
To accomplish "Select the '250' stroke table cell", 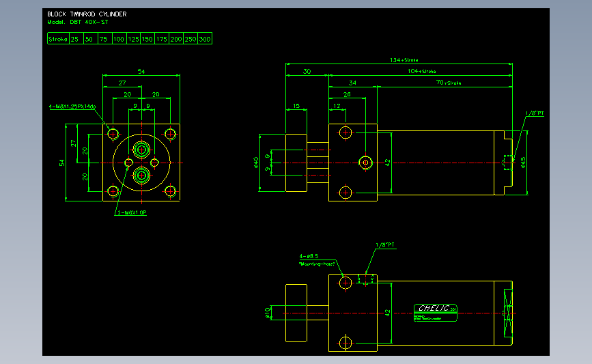I will tap(191, 38).
